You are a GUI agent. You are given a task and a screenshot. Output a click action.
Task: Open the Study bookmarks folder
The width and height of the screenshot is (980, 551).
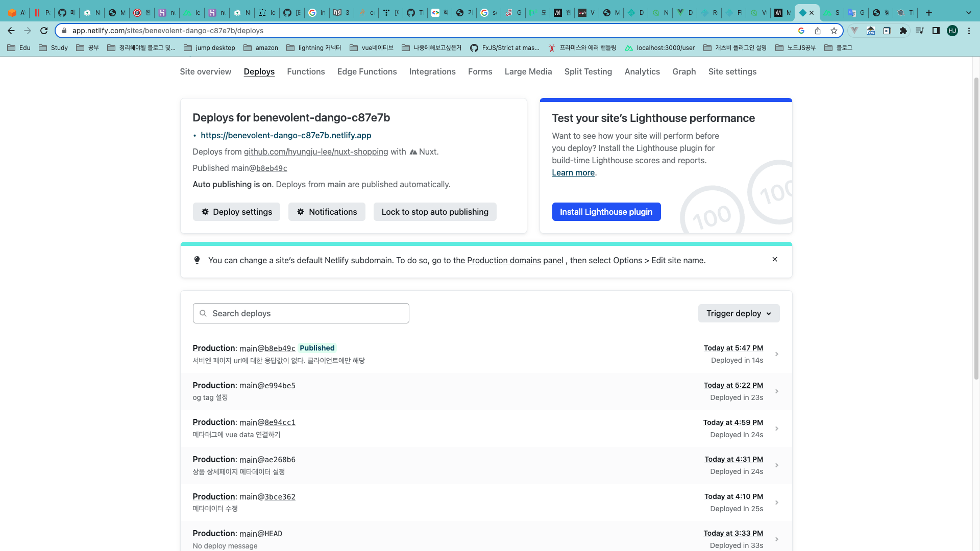pos(54,48)
